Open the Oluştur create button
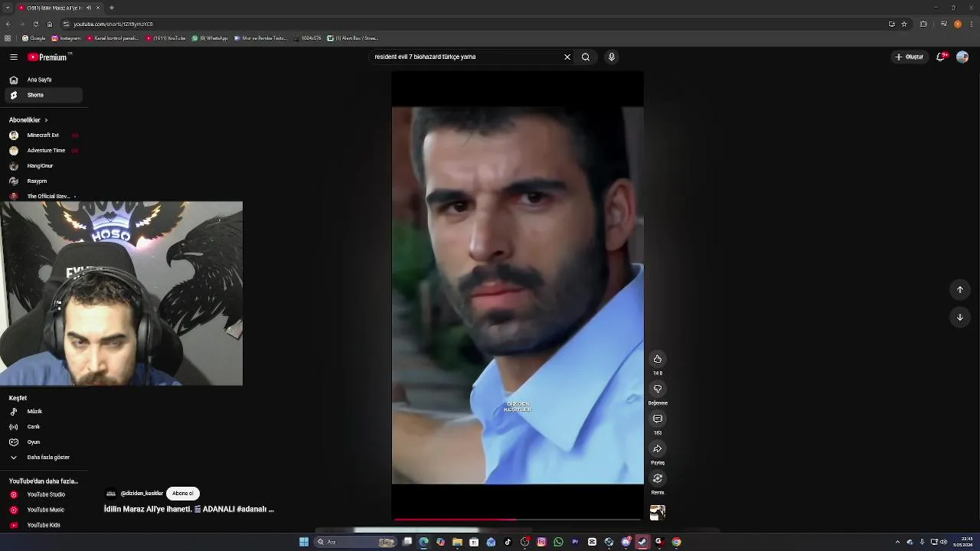 click(x=910, y=57)
